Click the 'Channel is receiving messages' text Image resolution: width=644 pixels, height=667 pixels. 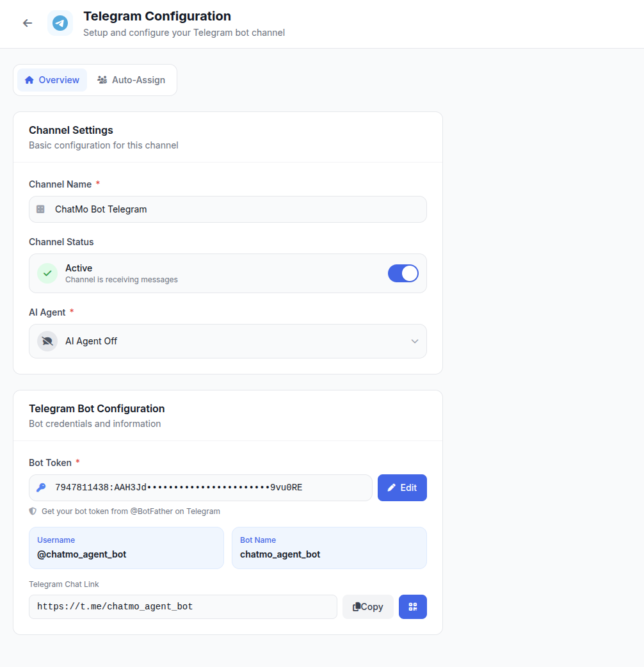[121, 280]
